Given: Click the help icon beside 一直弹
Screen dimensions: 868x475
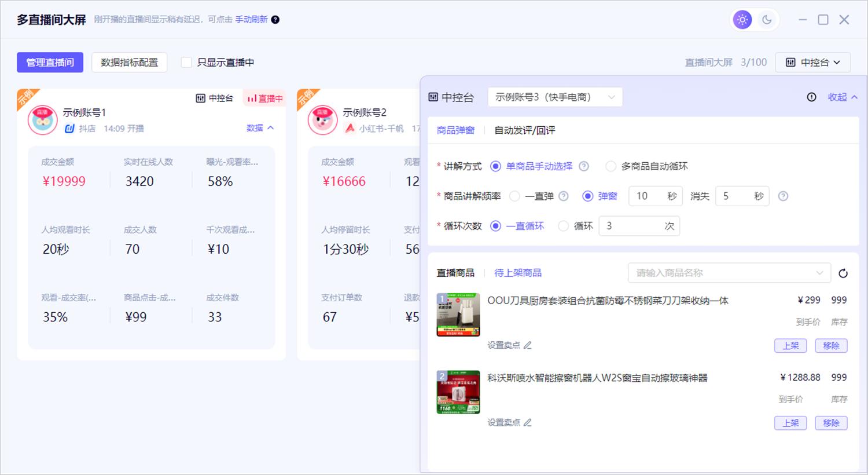Looking at the screenshot, I should click(x=563, y=196).
